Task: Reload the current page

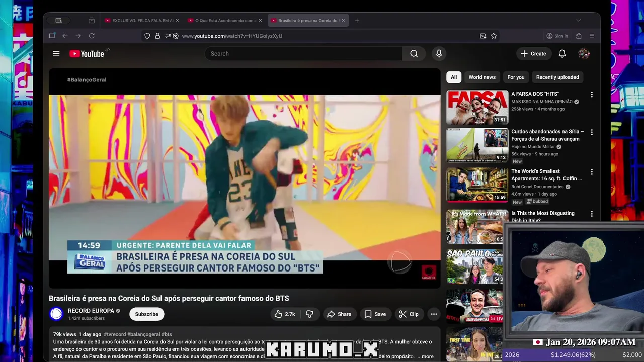Action: [92, 36]
